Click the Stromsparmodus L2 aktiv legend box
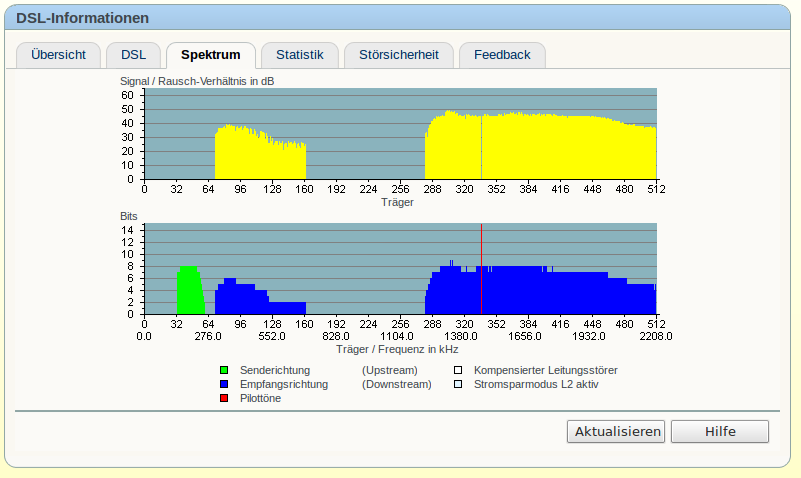 pos(458,384)
